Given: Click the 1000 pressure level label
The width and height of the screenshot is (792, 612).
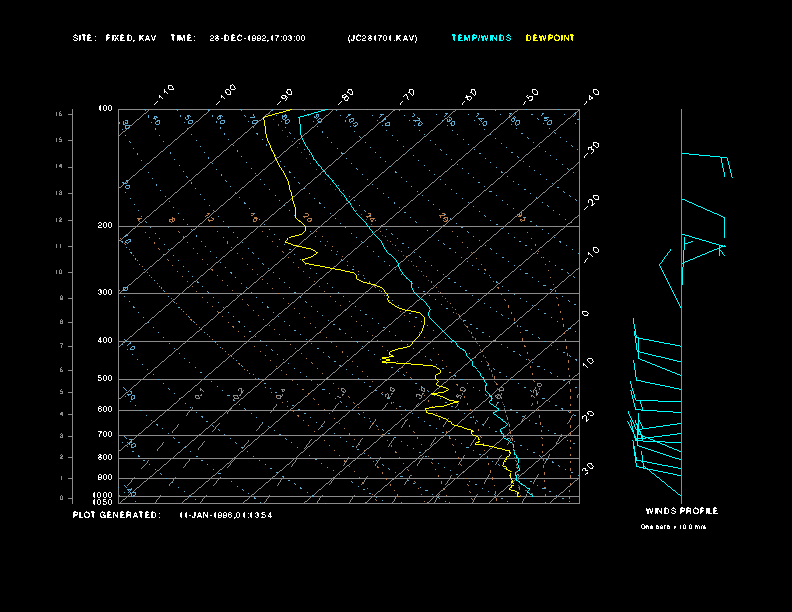Looking at the screenshot, I should click(104, 495).
